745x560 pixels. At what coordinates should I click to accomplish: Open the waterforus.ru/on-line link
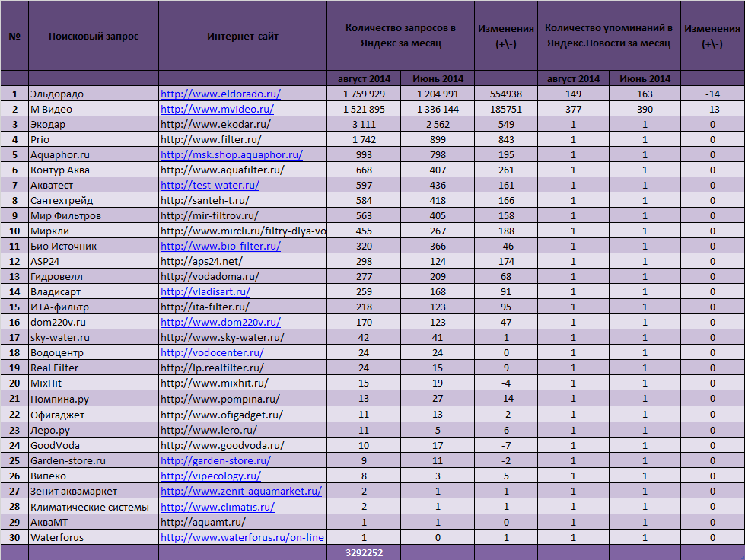click(x=242, y=537)
